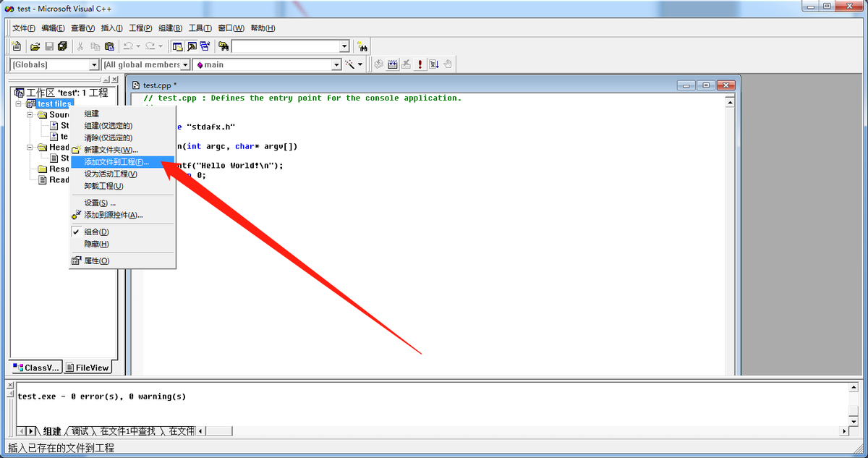Click the Compile toolbar icon
The width and height of the screenshot is (868, 458).
378,64
